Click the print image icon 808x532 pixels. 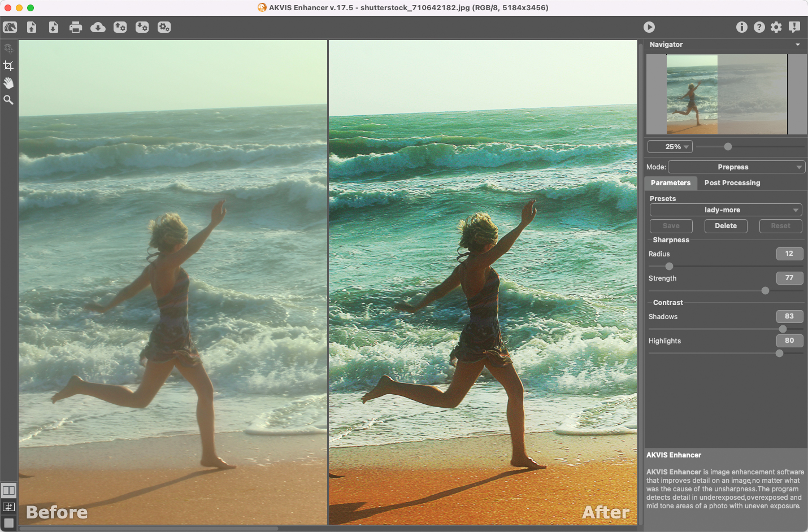[x=76, y=27]
